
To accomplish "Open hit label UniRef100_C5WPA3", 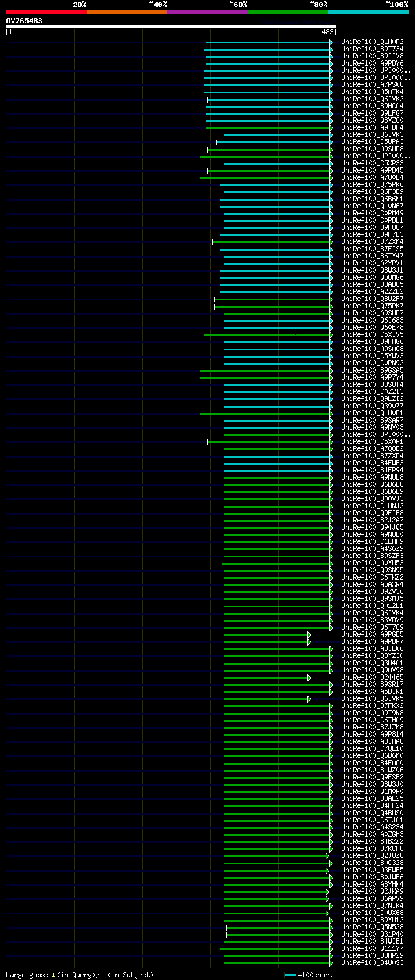I will click(372, 141).
